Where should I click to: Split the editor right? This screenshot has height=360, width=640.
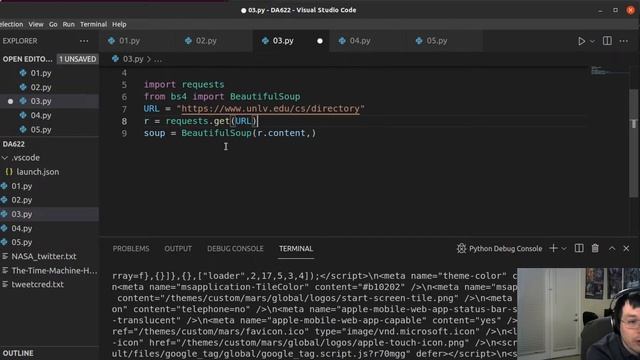[607, 41]
